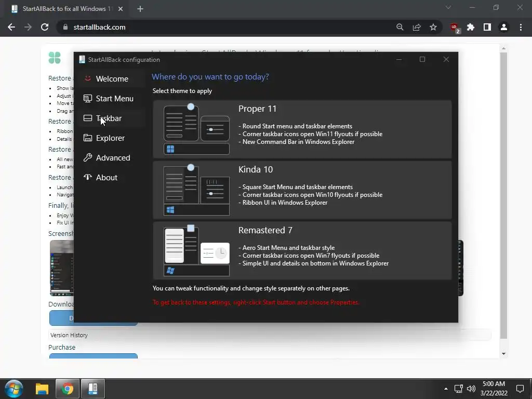Open the About page

point(112,177)
